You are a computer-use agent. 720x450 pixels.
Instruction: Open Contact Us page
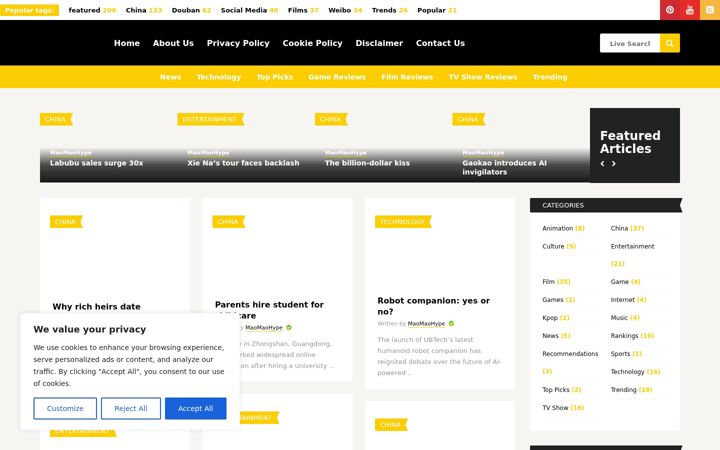pos(440,43)
